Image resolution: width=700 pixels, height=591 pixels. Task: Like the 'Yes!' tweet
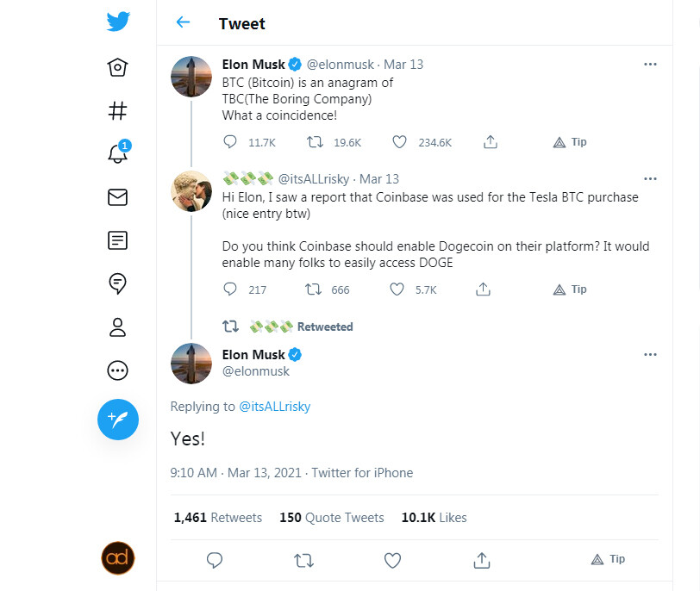392,560
